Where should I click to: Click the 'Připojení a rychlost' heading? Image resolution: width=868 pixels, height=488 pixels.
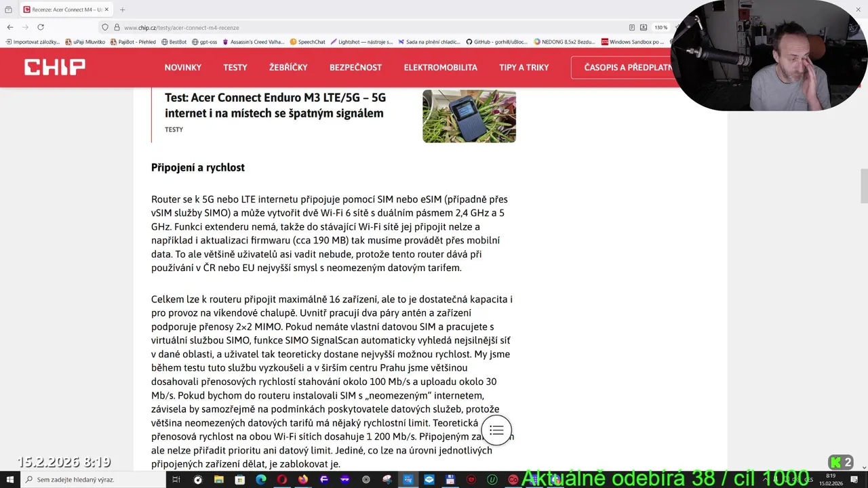198,167
